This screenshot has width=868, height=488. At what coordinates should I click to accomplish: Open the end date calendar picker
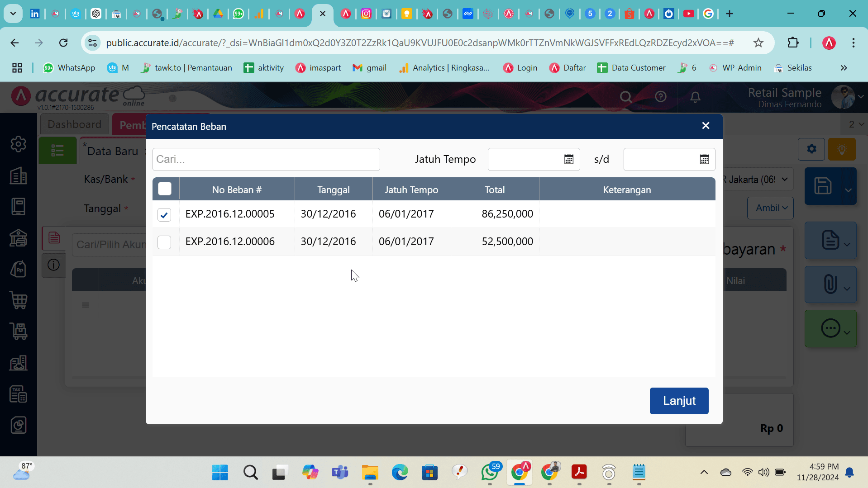pos(704,159)
